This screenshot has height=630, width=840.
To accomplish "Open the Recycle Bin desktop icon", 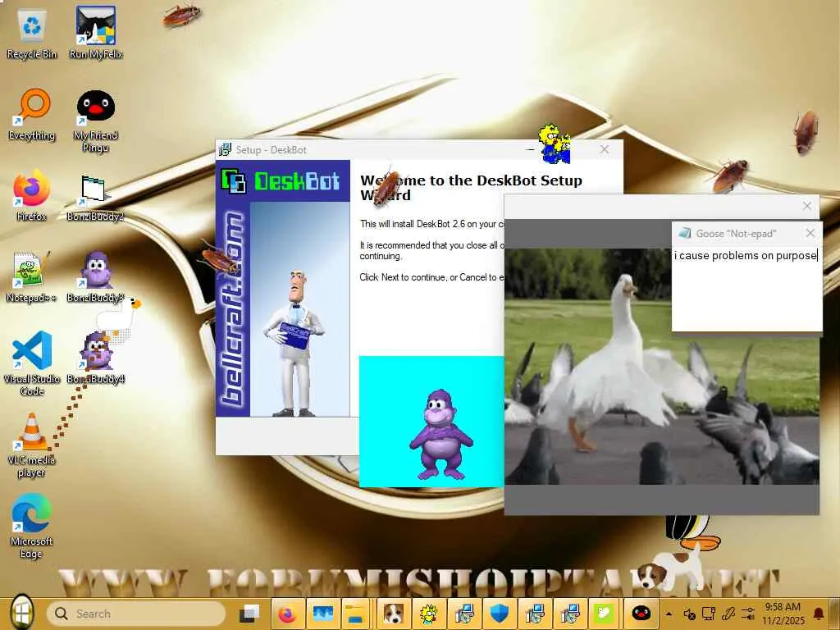I will click(32, 34).
